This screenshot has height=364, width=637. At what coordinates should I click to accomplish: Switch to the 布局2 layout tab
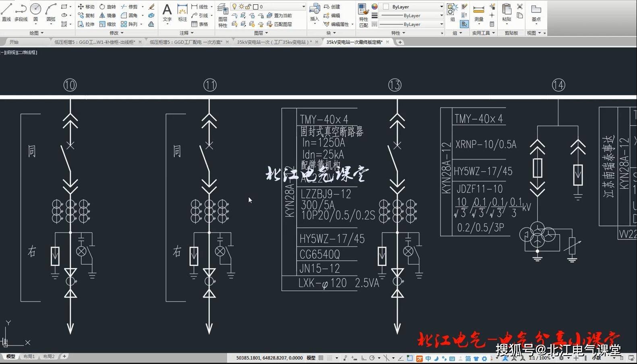pyautogui.click(x=49, y=356)
